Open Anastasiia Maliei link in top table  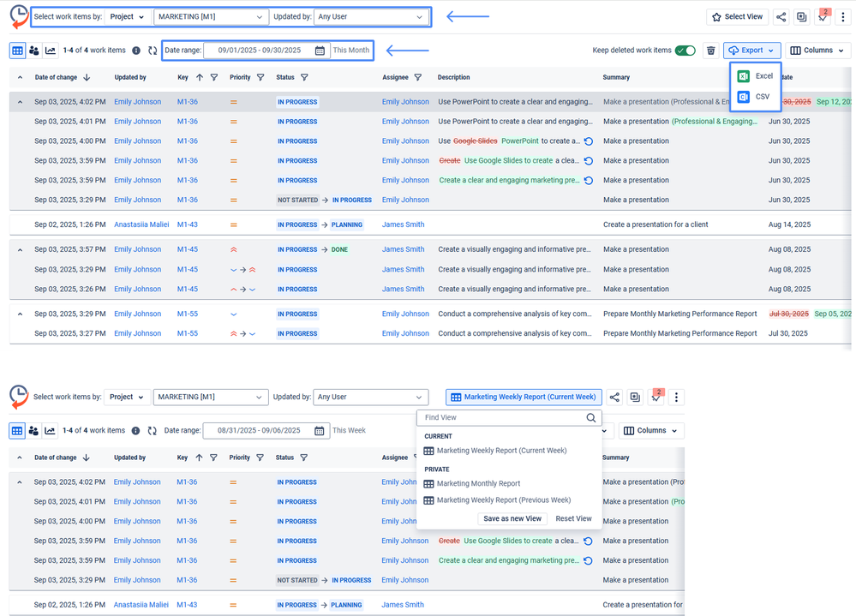141,224
